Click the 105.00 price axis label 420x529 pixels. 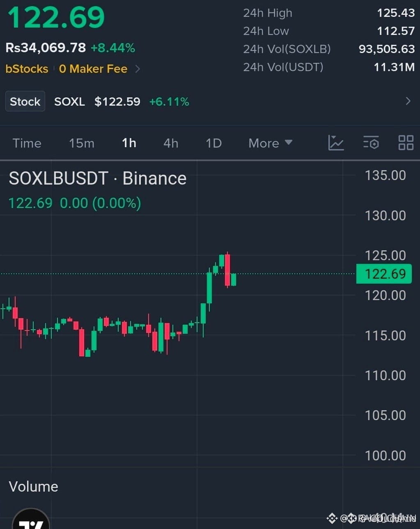[x=385, y=415]
